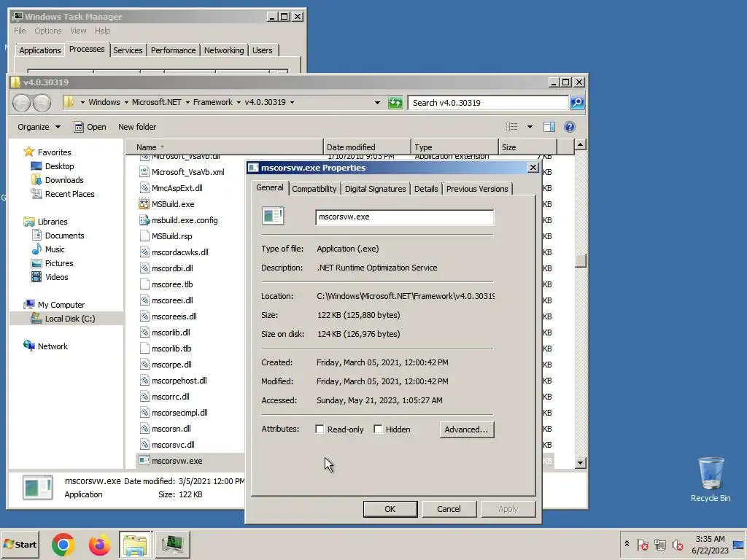
Task: Open the address bar history dropdown arrow
Action: (377, 102)
